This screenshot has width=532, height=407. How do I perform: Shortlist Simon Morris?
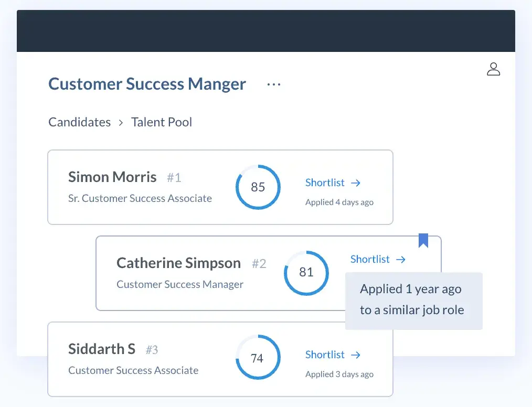325,183
